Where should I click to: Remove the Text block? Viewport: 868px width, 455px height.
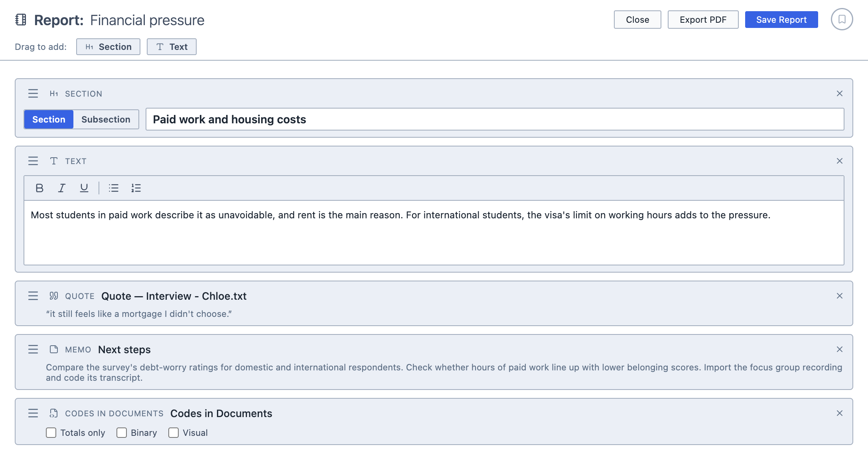point(840,161)
